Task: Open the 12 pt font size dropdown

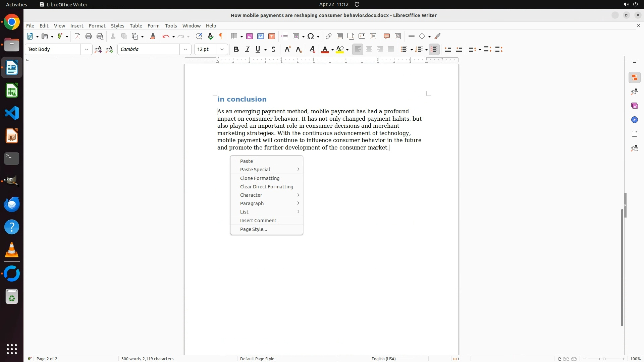Action: 222,49
